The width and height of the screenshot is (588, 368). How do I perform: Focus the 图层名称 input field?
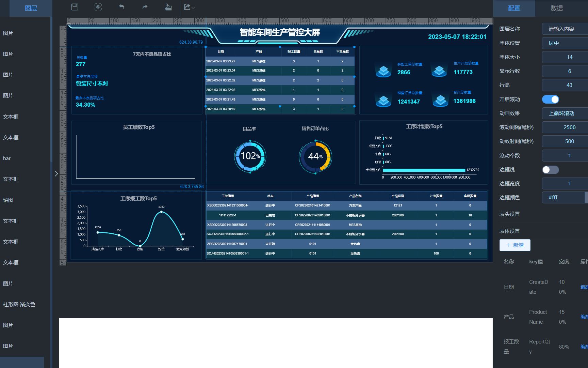pos(565,29)
